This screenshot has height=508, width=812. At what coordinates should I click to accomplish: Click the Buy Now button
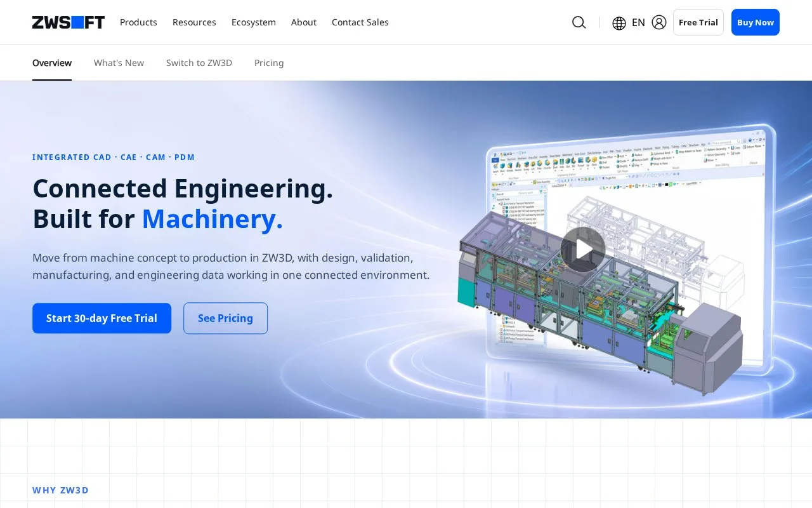756,22
